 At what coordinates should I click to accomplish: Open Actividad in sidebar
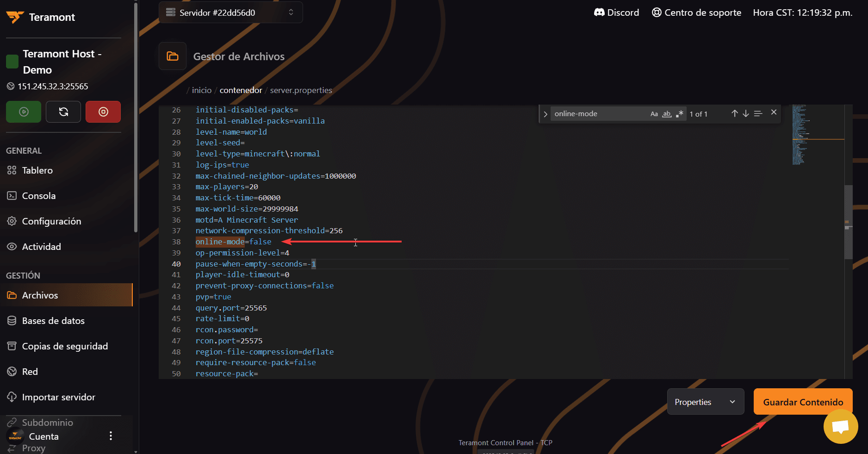[x=42, y=247]
